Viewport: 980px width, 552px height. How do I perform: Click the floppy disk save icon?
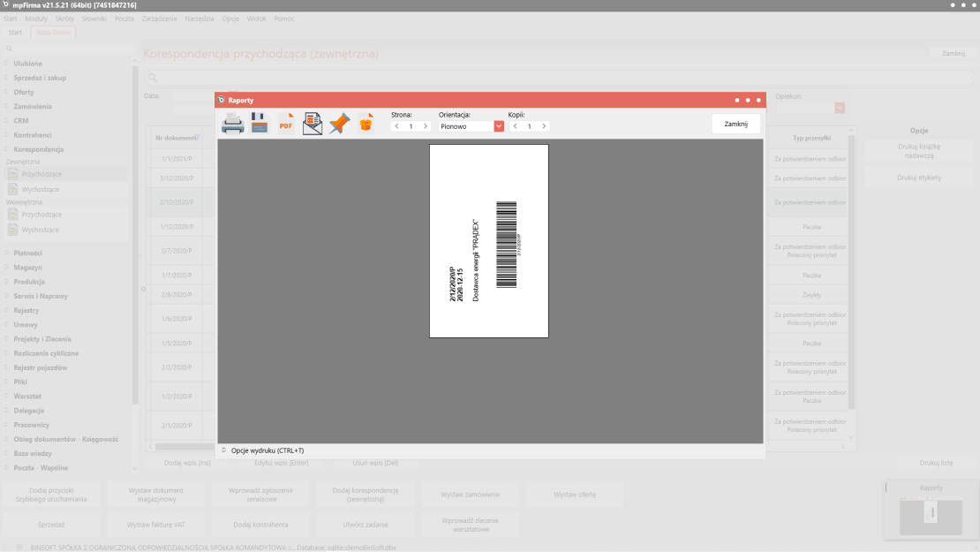coord(260,124)
